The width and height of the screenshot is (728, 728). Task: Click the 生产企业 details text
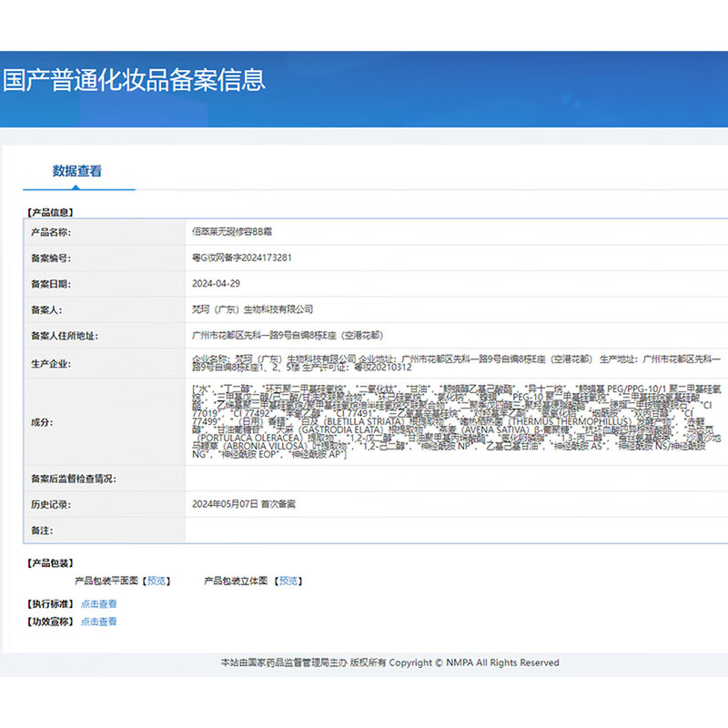455,363
